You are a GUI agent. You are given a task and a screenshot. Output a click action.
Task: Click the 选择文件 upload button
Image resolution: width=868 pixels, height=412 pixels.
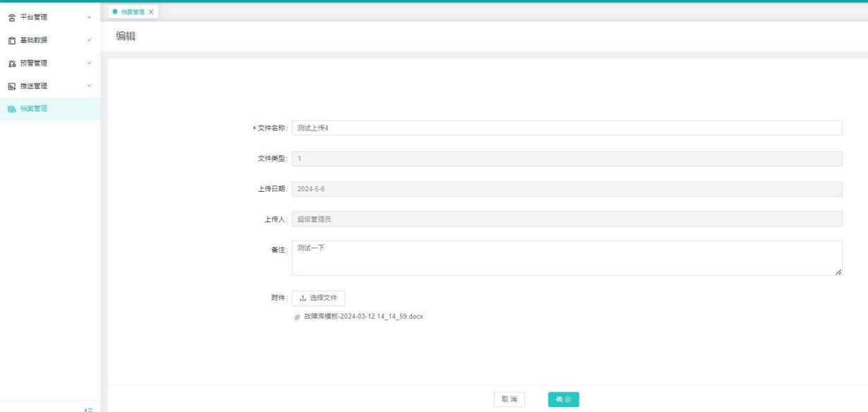[x=318, y=298]
